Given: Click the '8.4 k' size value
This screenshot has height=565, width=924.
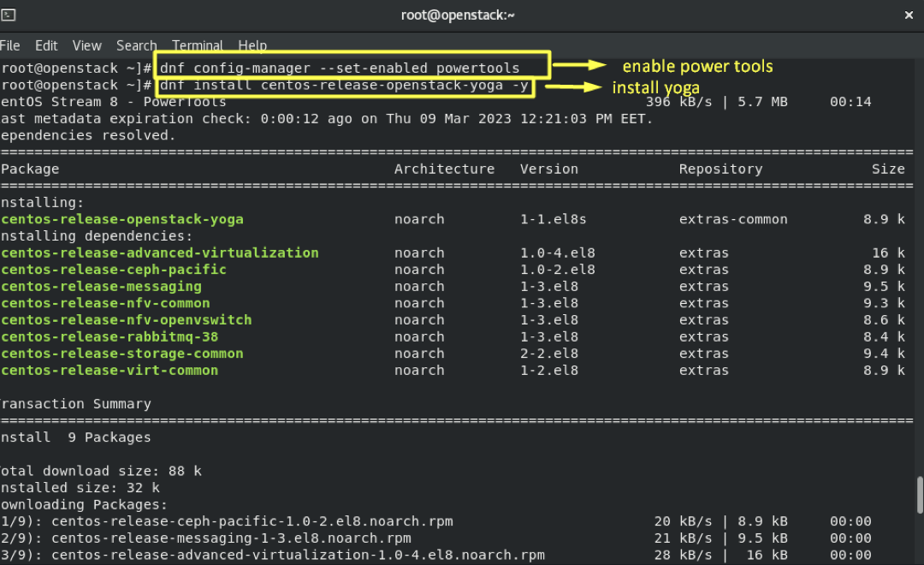Looking at the screenshot, I should [885, 336].
